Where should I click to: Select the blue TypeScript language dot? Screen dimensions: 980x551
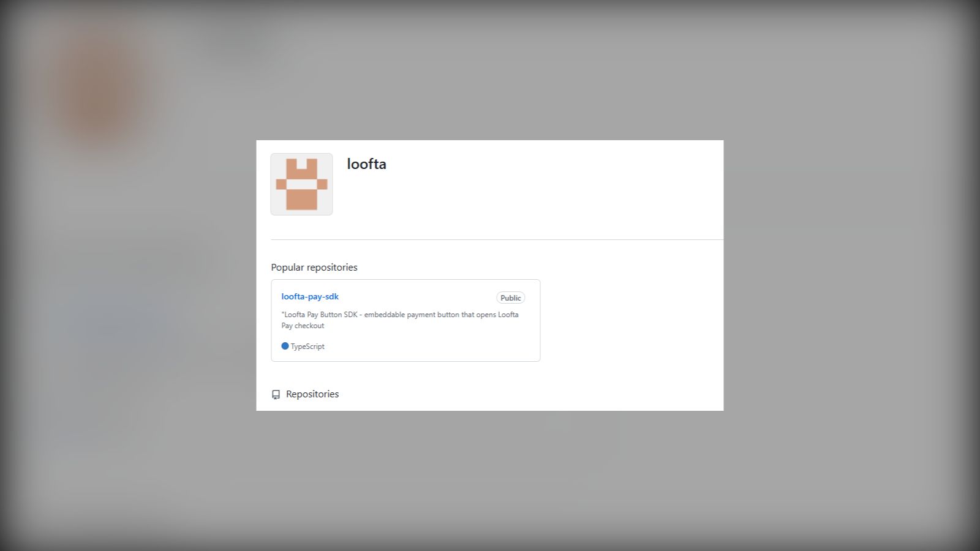click(285, 346)
